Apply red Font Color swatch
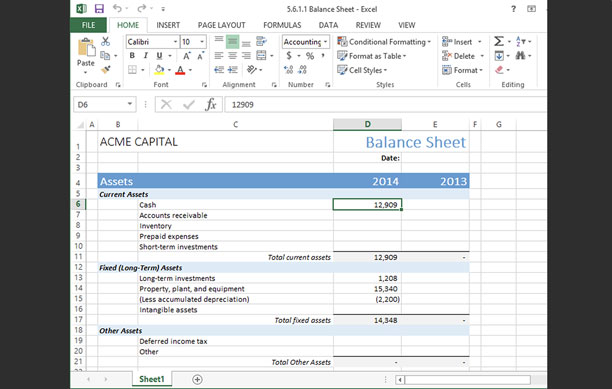 pos(180,70)
